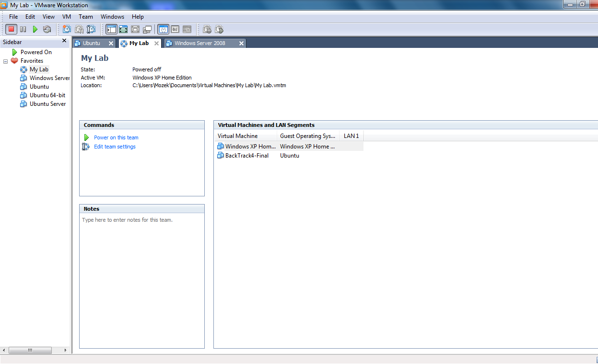Viewport: 598px width, 364px height.
Task: Open the VM menu
Action: pyautogui.click(x=67, y=16)
